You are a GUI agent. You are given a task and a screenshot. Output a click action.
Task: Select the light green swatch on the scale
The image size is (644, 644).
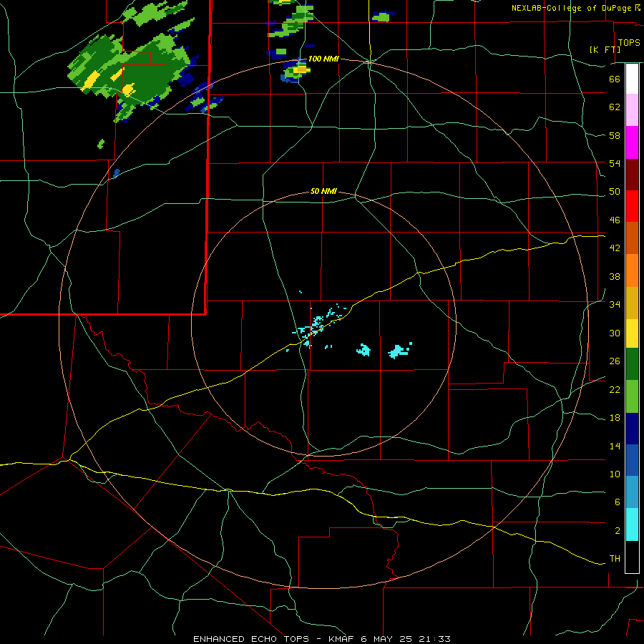coord(632,396)
